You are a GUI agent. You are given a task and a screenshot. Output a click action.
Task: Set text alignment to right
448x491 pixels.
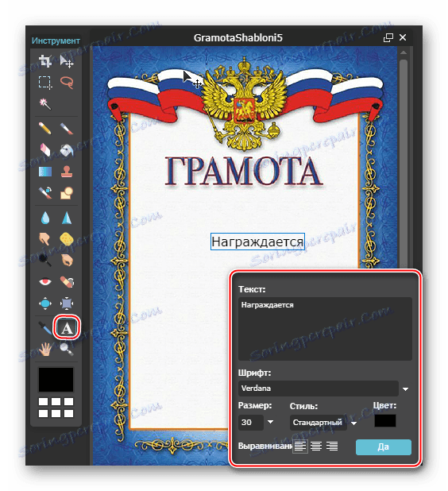[x=332, y=447]
